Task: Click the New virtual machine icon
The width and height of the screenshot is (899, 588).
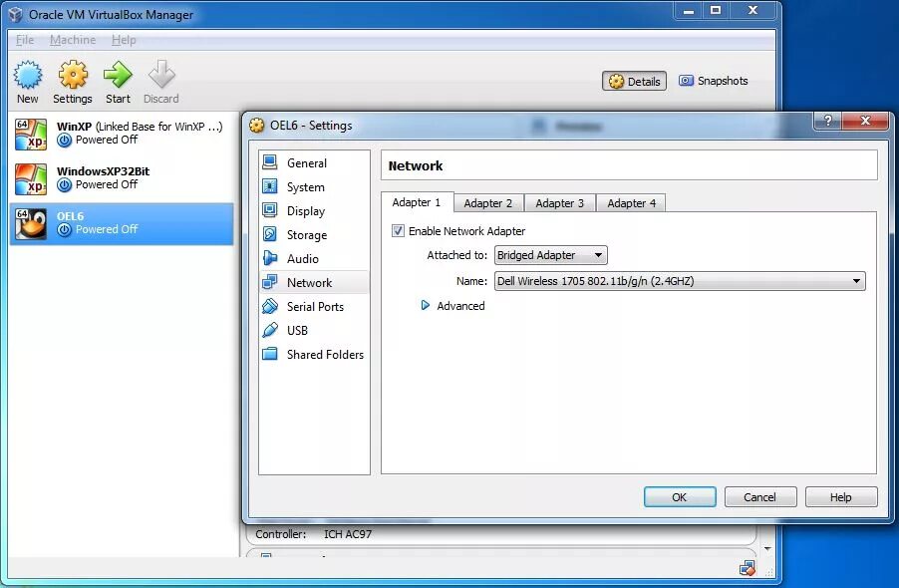Action: [x=28, y=75]
